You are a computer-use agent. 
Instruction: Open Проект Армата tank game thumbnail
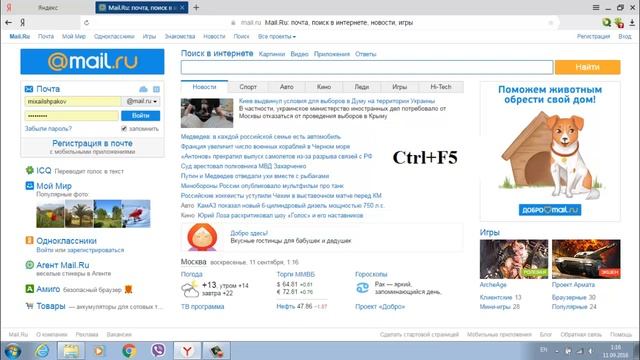[586, 259]
